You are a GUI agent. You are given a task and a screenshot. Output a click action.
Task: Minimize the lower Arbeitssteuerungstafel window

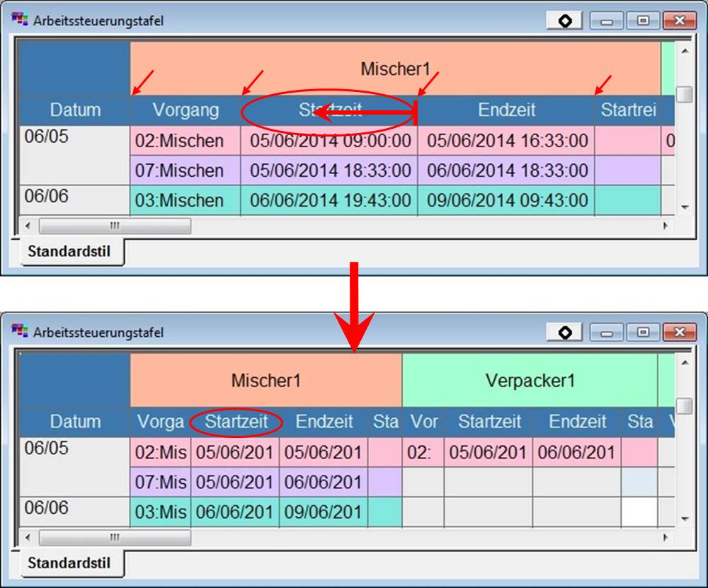[606, 332]
